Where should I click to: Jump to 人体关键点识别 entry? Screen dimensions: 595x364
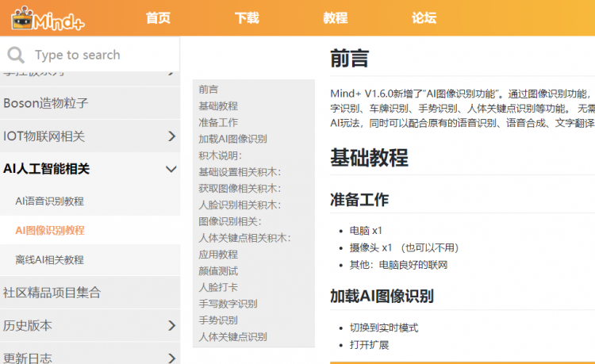(x=232, y=337)
